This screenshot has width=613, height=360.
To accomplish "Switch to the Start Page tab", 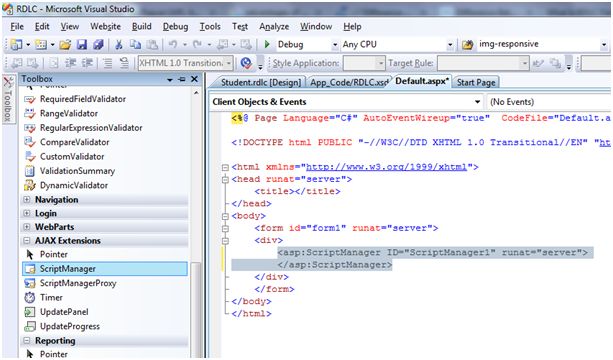I will click(476, 82).
